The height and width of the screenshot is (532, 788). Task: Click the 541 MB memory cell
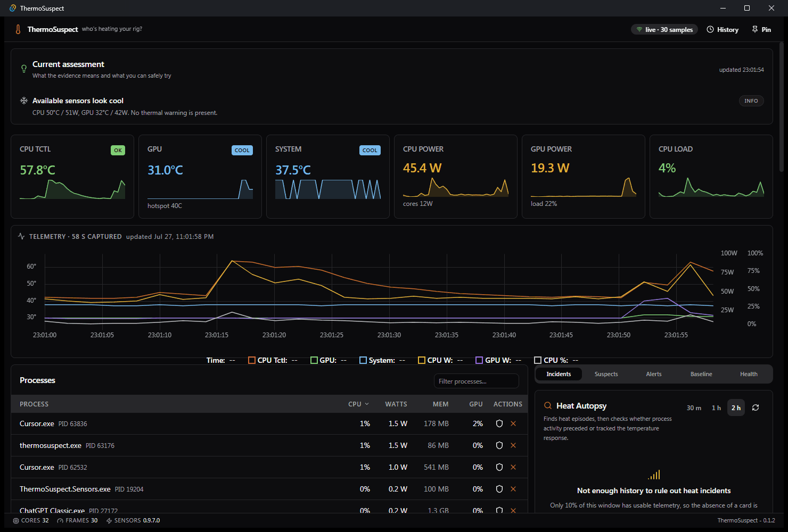pyautogui.click(x=436, y=467)
